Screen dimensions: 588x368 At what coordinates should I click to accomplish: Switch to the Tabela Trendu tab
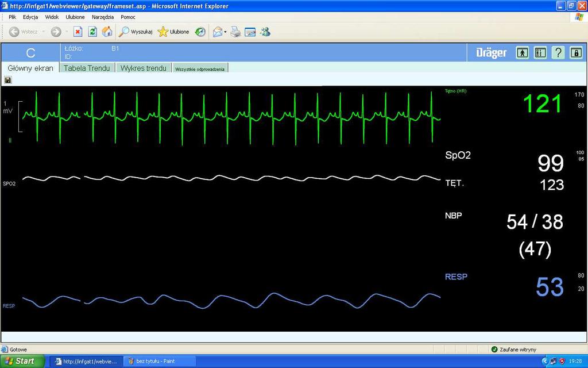click(x=87, y=68)
